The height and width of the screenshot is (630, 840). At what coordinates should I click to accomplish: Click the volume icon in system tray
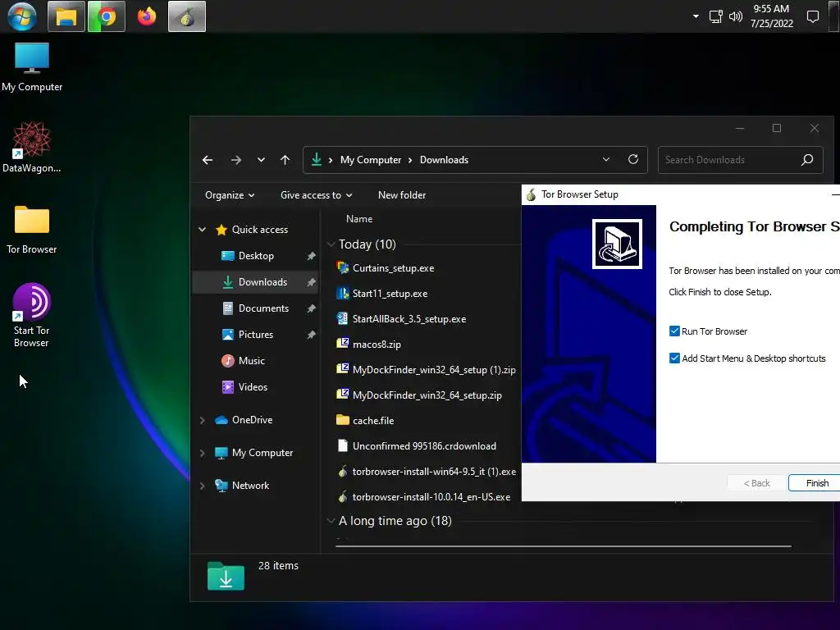point(736,16)
